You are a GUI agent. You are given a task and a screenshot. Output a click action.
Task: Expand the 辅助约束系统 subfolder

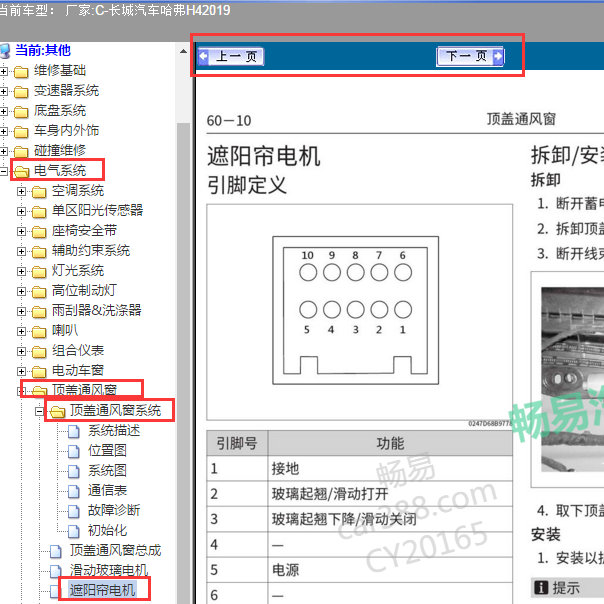pyautogui.click(x=22, y=252)
